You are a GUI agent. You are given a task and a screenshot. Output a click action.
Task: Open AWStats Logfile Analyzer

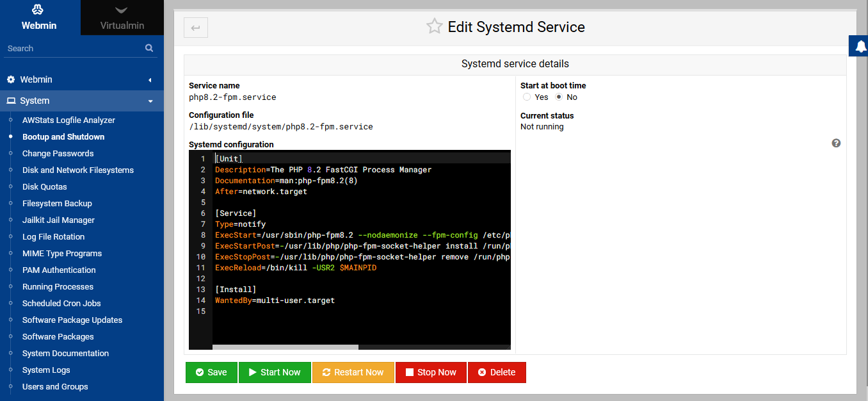(x=68, y=120)
